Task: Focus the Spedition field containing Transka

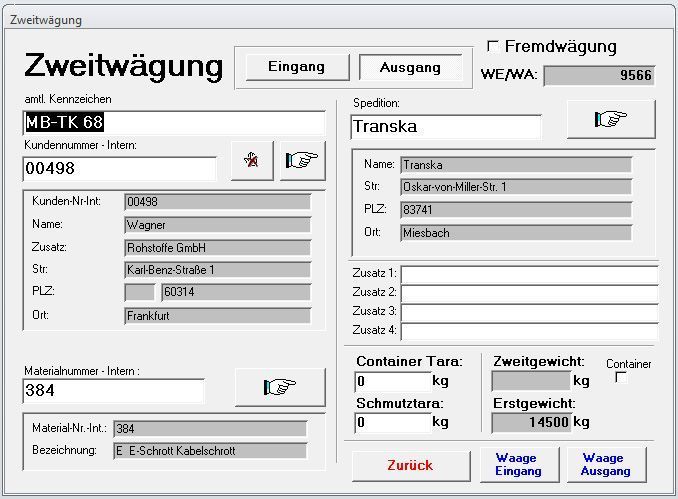Action: pos(446,127)
